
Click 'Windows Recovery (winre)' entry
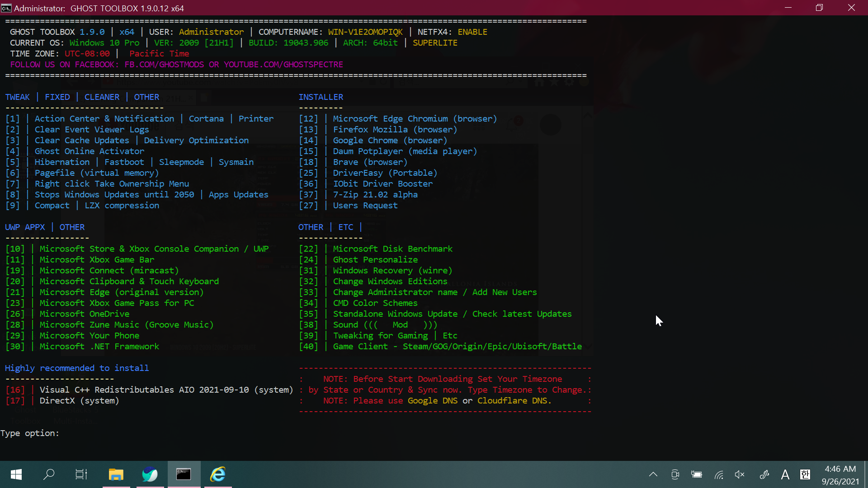point(392,271)
